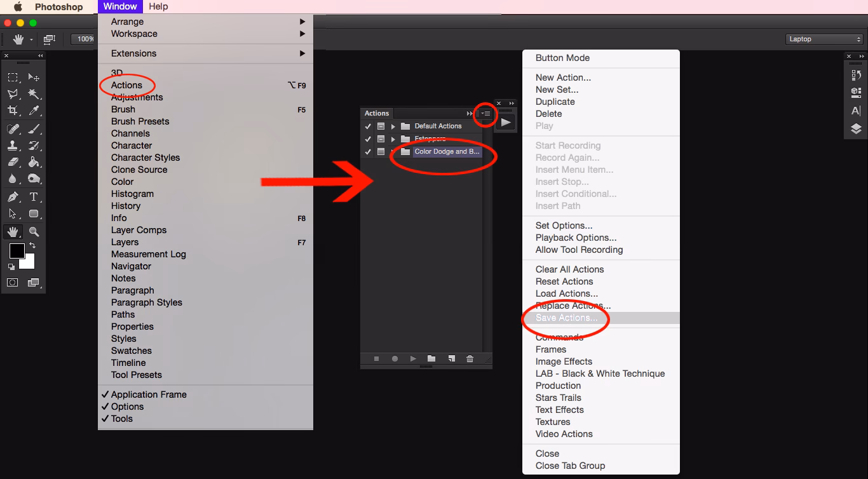Select the Blur tool

click(x=13, y=179)
